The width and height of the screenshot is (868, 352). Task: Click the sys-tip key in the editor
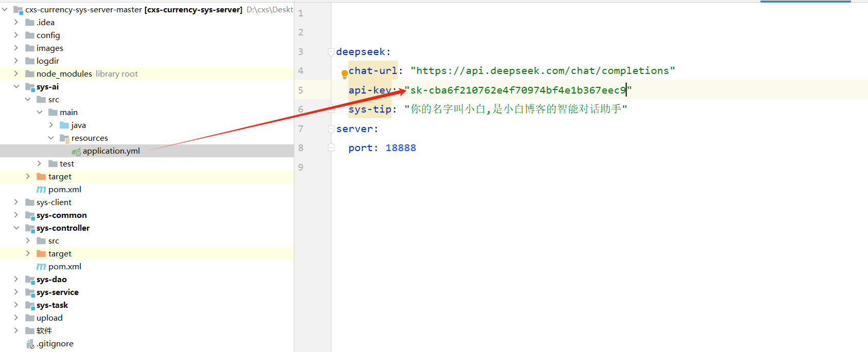[x=370, y=109]
